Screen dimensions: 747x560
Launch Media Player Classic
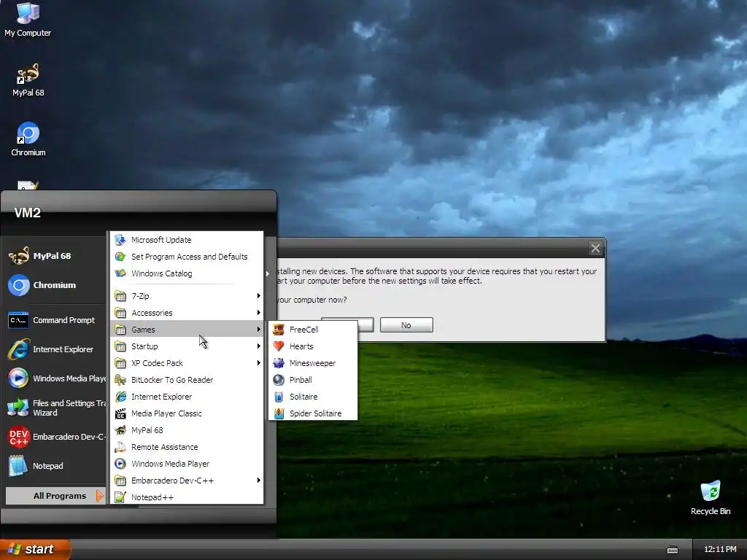pyautogui.click(x=187, y=413)
